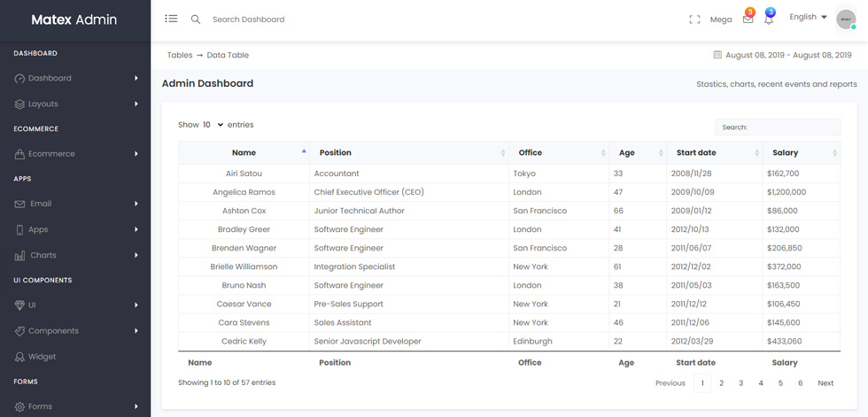Click the August 08, 2019 date range
Viewport: 868px width, 417px height.
pos(788,55)
